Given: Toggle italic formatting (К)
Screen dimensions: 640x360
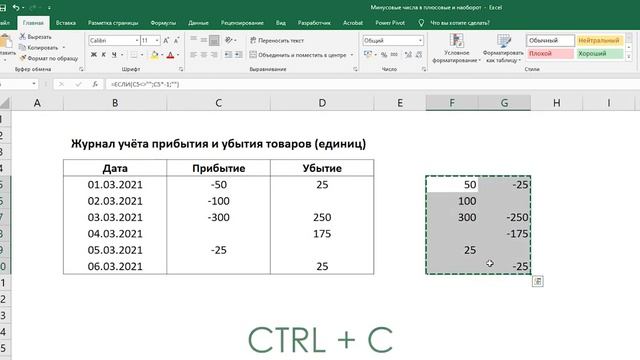Looking at the screenshot, I should [x=104, y=55].
